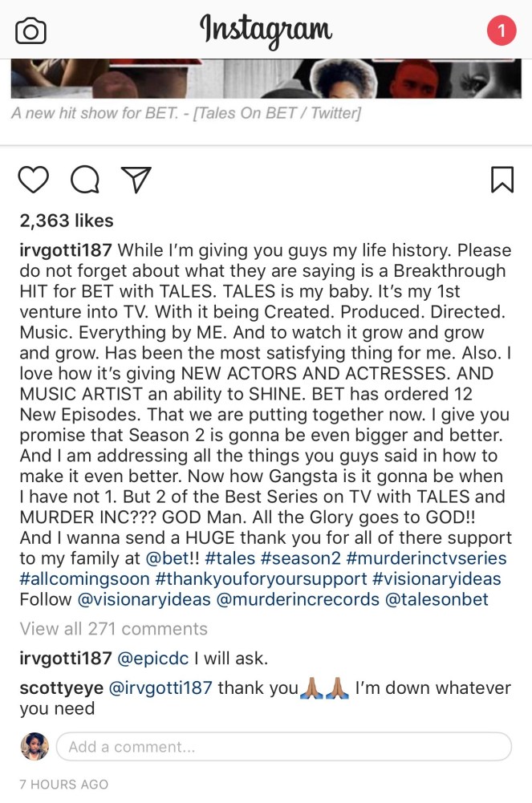Open the @epicdc mention in comment
532x803 pixels.
pos(155,659)
